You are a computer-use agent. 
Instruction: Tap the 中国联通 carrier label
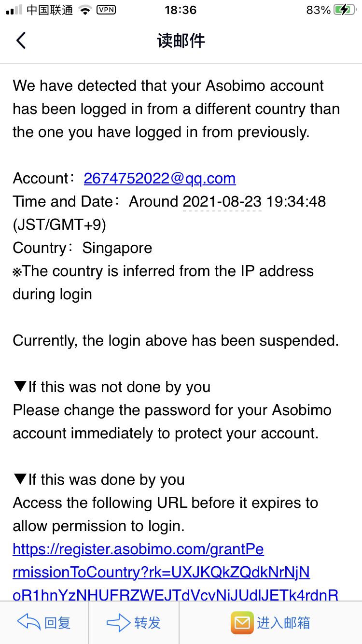pyautogui.click(x=50, y=10)
